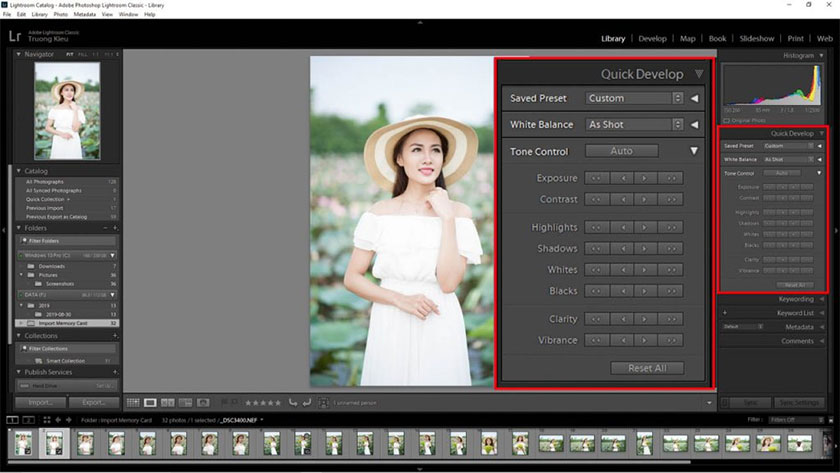Click the Folders panel minus icon
Viewport: 840px width, 473px height.
tap(106, 228)
